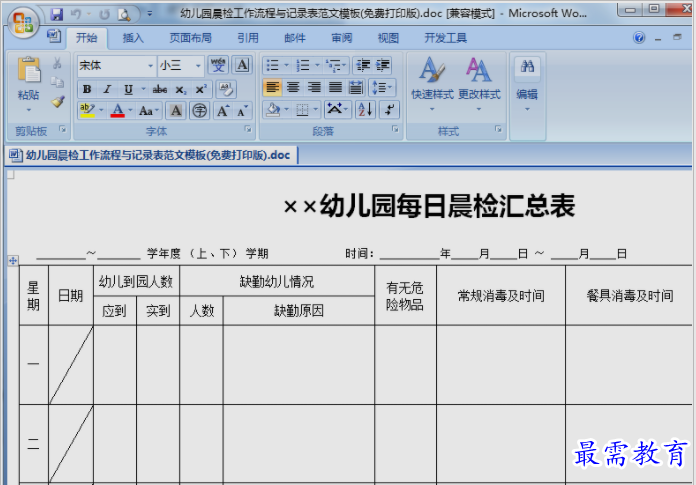
Task: Open the 页面布局 ribbon tab
Action: point(190,38)
